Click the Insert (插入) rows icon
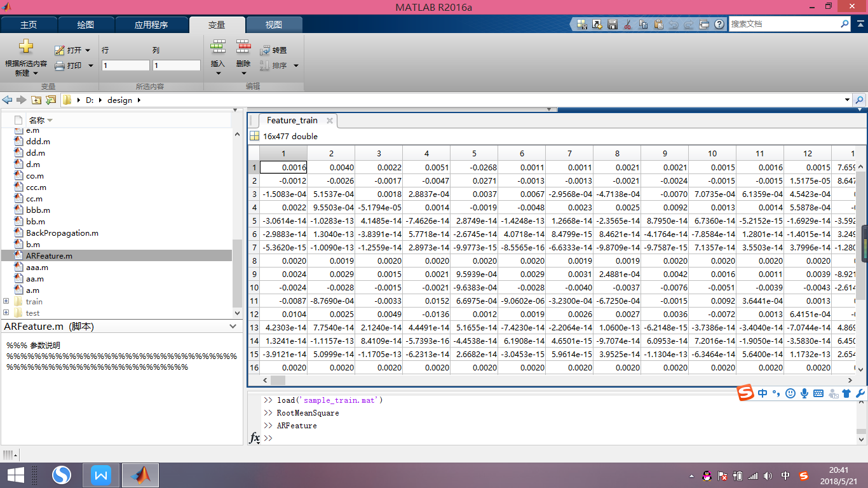The height and width of the screenshot is (488, 868). (x=218, y=47)
